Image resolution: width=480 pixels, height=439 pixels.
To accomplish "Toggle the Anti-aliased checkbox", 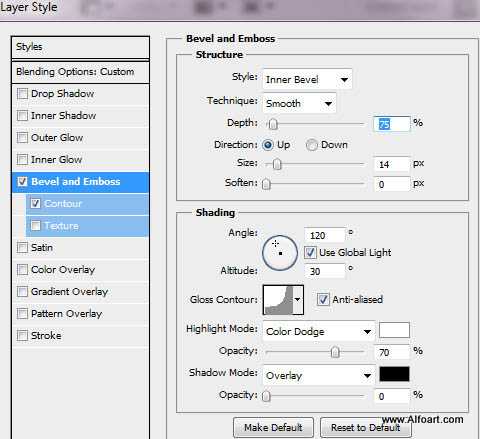I will (x=323, y=299).
